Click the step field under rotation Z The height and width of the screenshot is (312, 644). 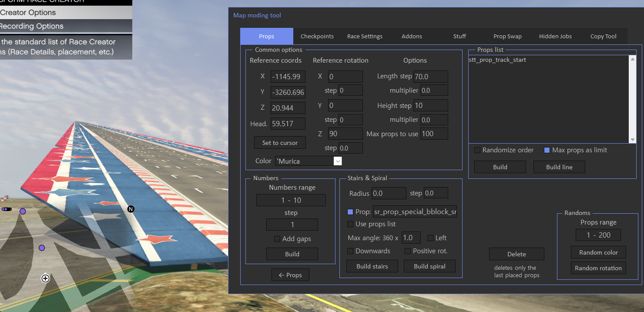point(351,148)
